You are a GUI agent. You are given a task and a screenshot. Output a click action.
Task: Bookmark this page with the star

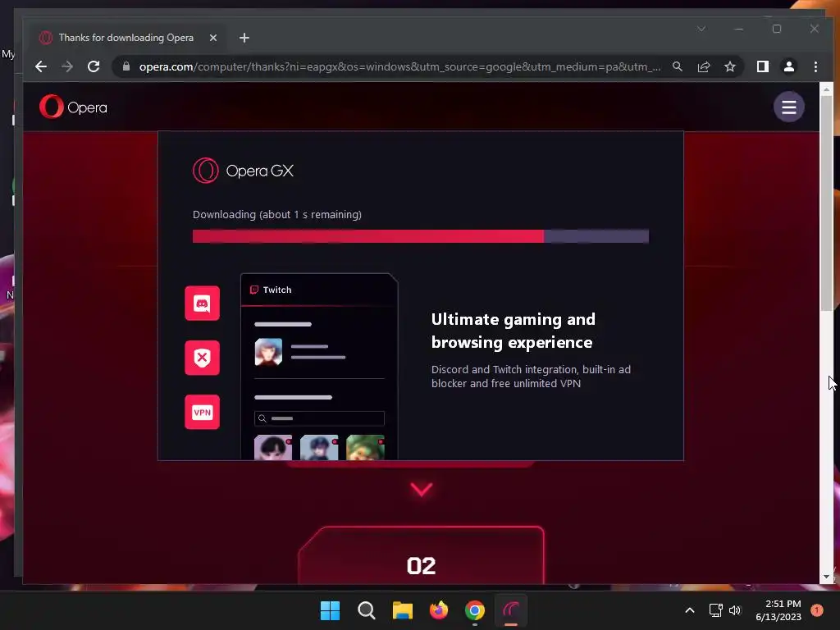[x=729, y=66]
